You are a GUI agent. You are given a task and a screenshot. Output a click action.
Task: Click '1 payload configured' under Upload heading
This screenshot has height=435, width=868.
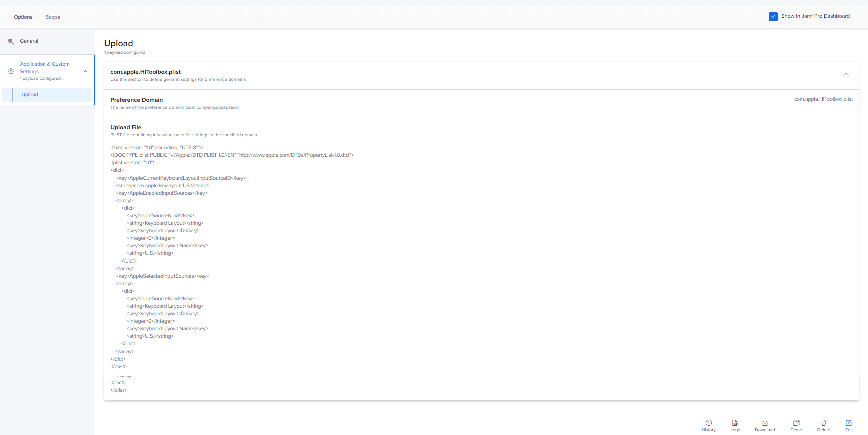(125, 52)
